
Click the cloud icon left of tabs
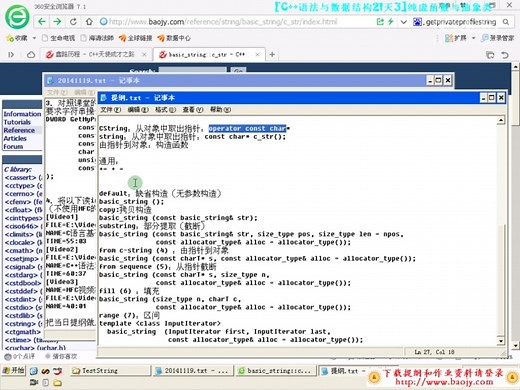31,54
